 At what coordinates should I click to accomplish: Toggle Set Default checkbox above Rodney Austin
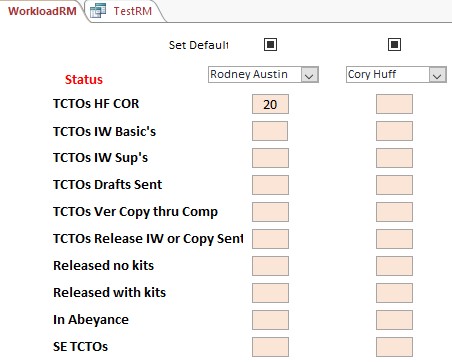(270, 44)
